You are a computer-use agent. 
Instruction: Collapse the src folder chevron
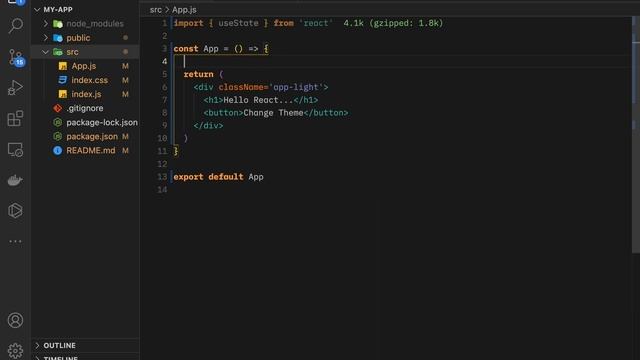[46, 52]
